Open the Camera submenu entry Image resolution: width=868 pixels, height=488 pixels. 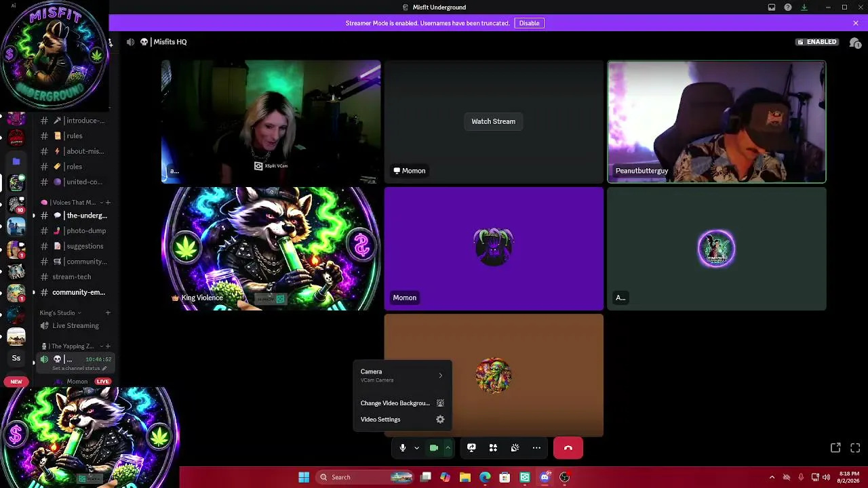pyautogui.click(x=402, y=375)
